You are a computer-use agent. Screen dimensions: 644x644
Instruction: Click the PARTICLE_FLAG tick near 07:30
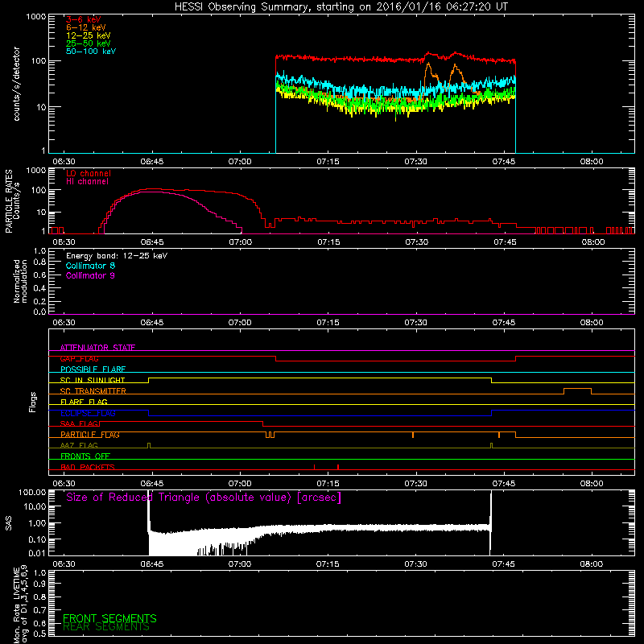click(x=413, y=435)
